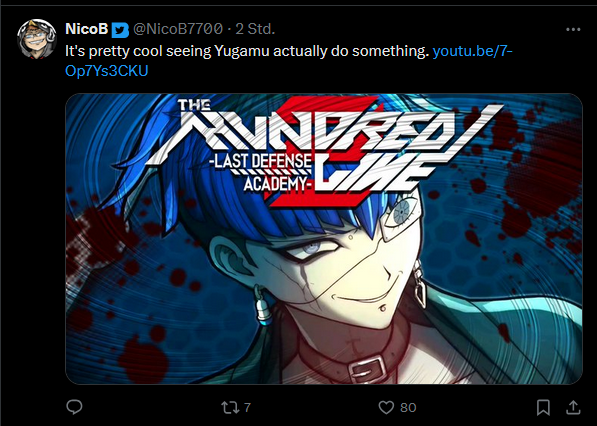
Task: Follow the youtu.be/7- video link
Action: point(473,51)
